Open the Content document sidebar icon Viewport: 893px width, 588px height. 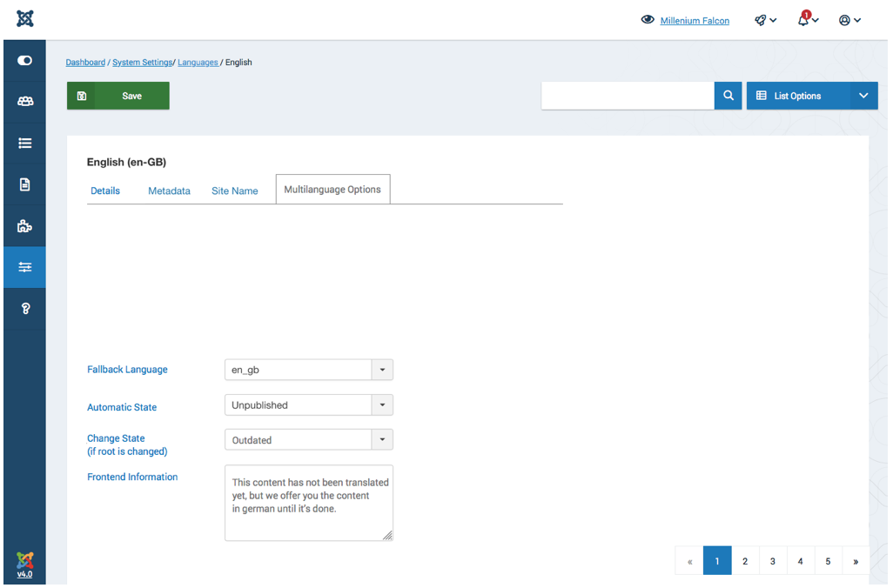point(24,184)
